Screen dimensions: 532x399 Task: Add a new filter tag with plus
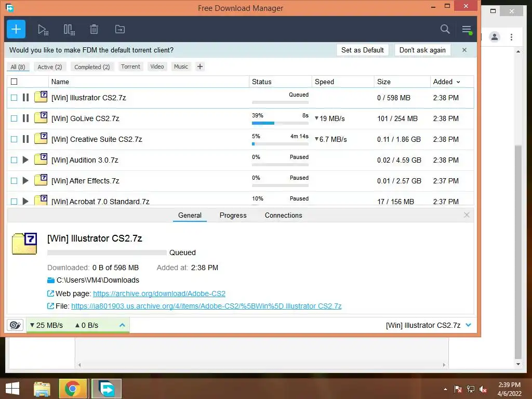pos(200,66)
